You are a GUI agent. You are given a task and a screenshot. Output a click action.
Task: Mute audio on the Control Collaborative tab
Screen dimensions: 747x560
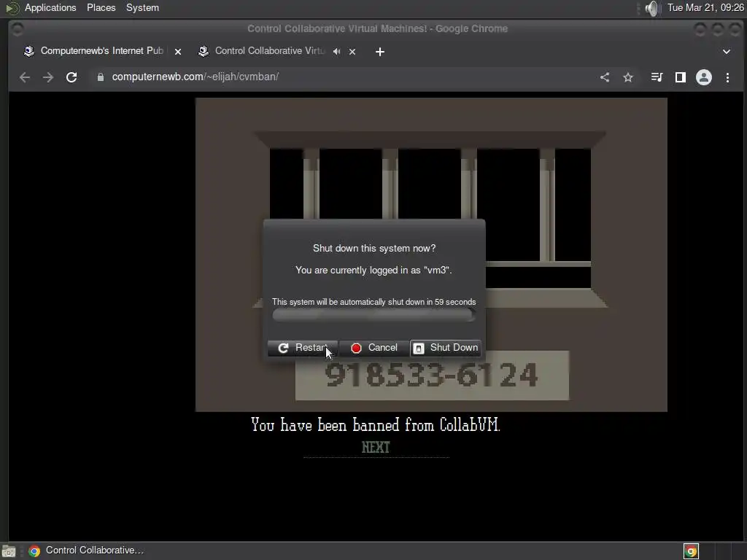[337, 52]
